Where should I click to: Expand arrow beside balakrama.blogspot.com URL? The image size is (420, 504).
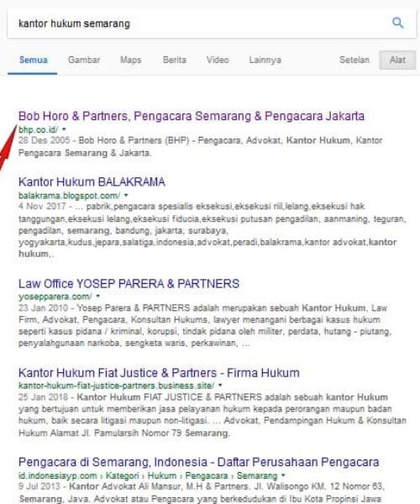pos(126,195)
